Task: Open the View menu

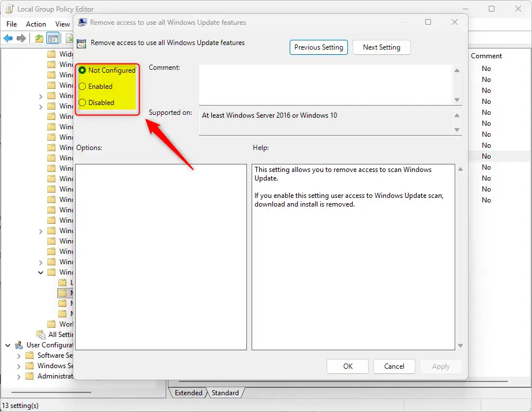Action: tap(62, 24)
